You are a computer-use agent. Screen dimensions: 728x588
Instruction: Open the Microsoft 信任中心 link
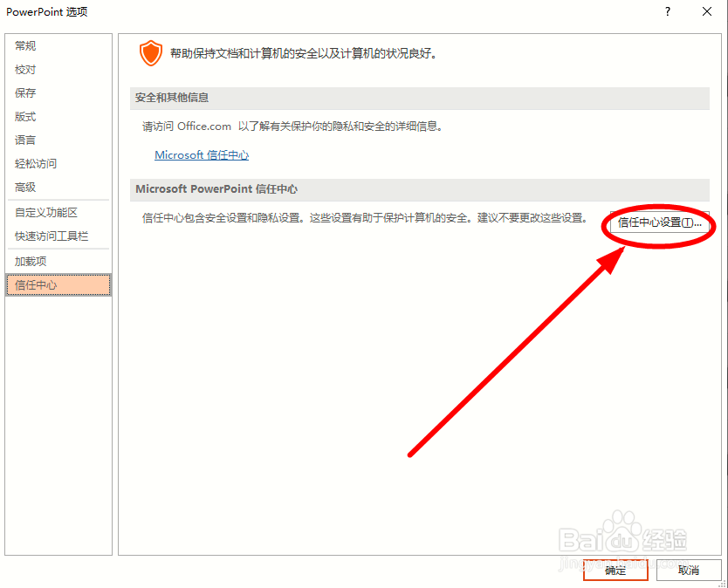click(x=202, y=155)
